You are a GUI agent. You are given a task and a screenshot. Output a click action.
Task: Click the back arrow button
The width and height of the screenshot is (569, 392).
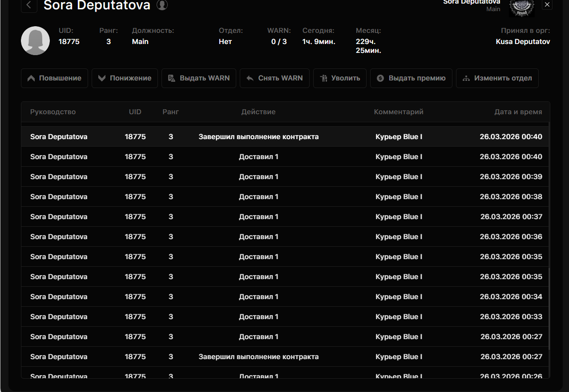[29, 5]
